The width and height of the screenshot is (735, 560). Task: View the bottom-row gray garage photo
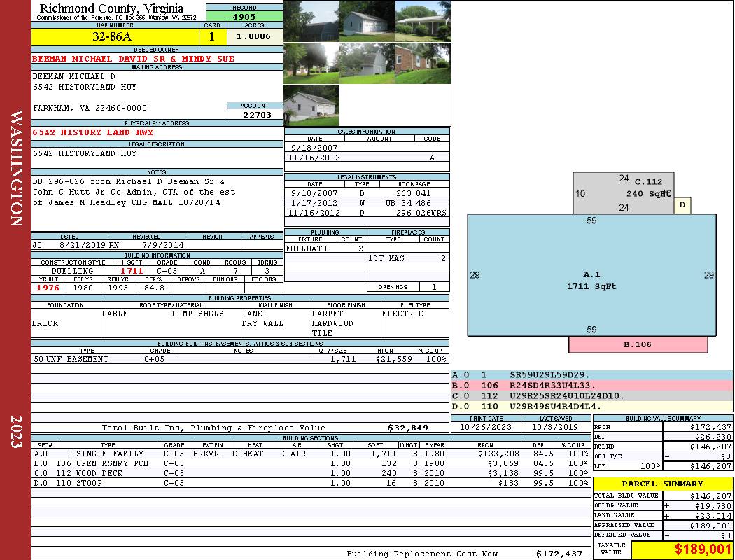click(x=311, y=105)
